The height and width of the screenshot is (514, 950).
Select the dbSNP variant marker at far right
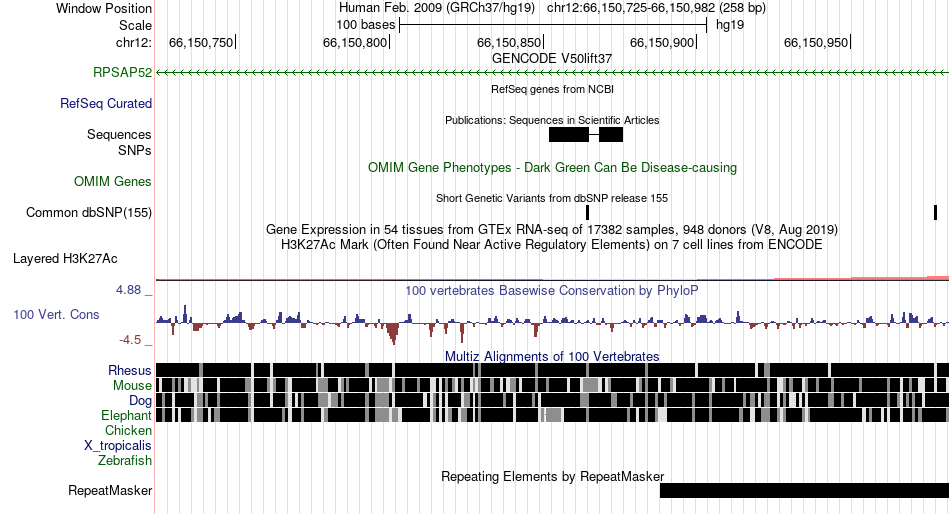[935, 212]
